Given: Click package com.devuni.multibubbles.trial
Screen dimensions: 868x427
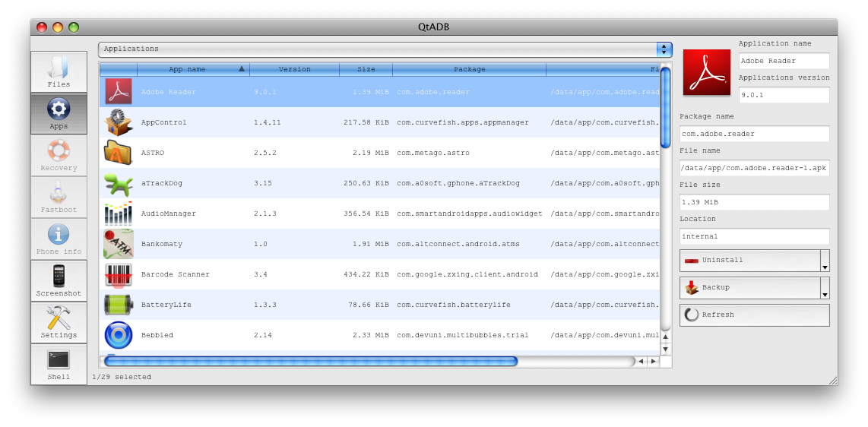Looking at the screenshot, I should 463,335.
